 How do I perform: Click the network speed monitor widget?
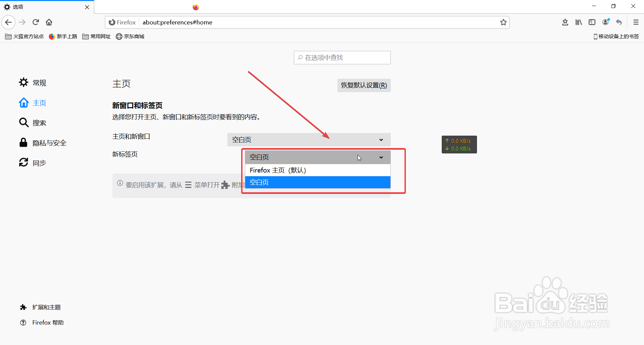[459, 145]
